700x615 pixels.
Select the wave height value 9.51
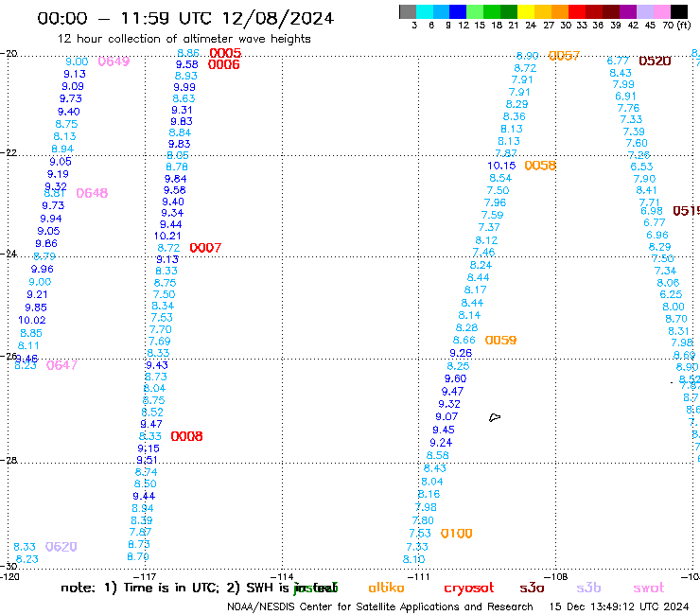click(x=147, y=460)
